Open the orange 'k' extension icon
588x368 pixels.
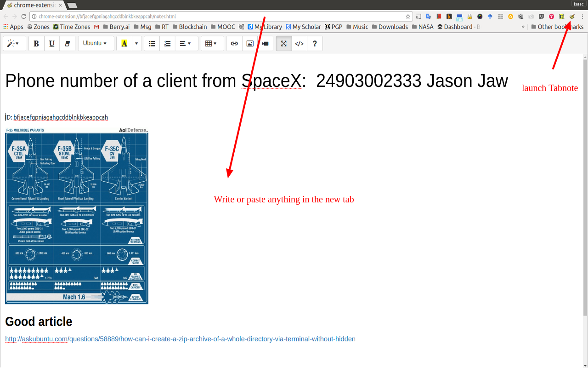(449, 17)
